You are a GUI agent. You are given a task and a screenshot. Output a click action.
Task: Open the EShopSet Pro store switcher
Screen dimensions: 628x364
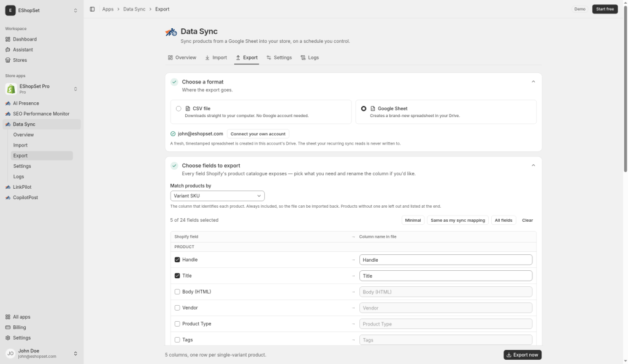75,89
